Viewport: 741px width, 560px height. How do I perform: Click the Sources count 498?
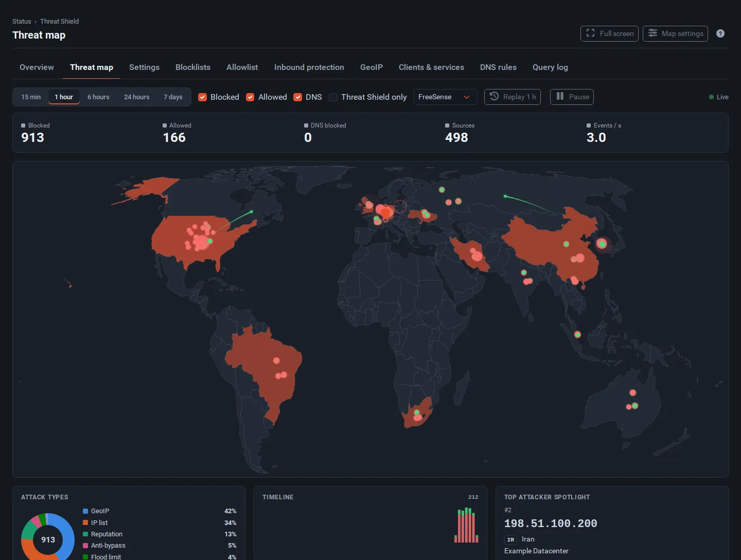(456, 138)
